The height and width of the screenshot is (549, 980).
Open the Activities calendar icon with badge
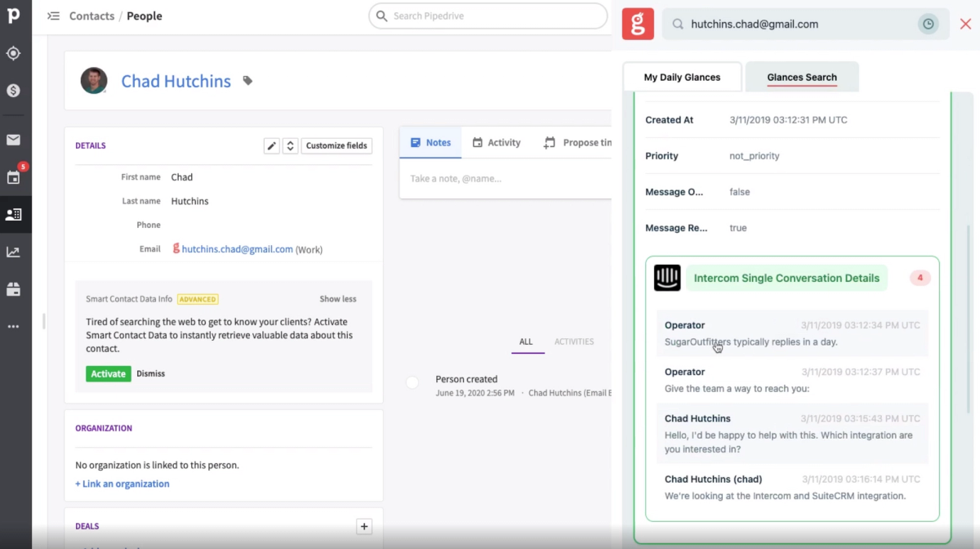click(x=14, y=176)
